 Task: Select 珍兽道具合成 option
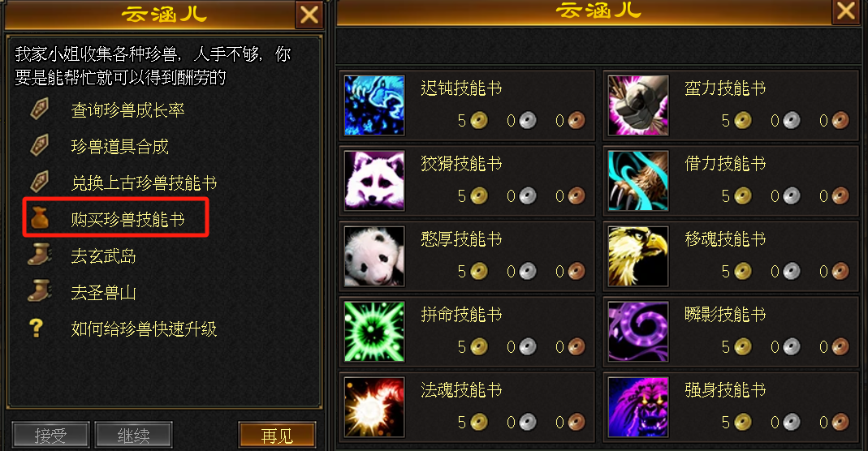(119, 147)
